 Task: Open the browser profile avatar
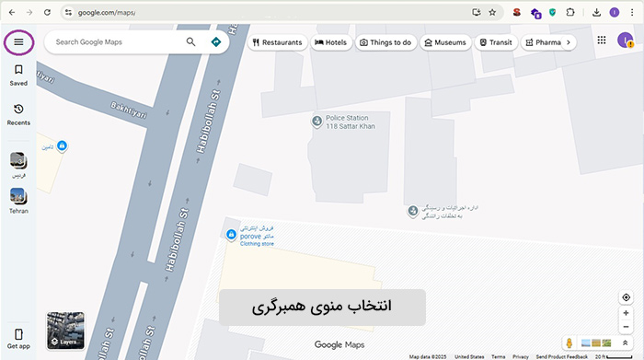tap(614, 12)
